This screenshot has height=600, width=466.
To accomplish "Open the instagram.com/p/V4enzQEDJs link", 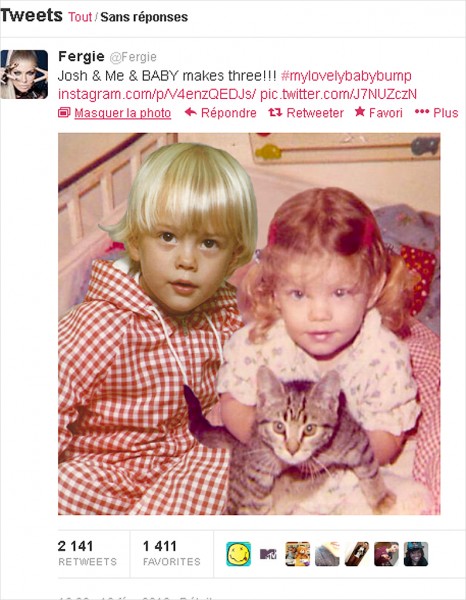I will point(156,94).
